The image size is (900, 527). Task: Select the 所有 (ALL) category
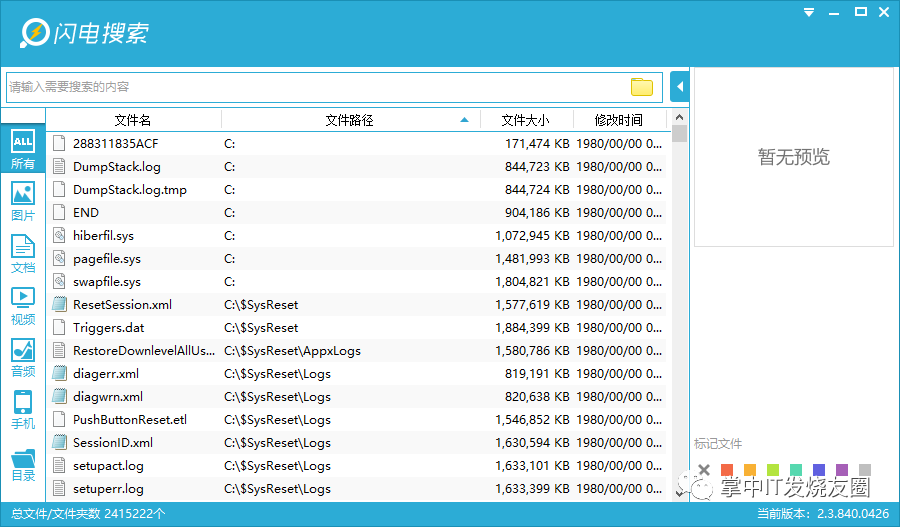click(x=23, y=148)
